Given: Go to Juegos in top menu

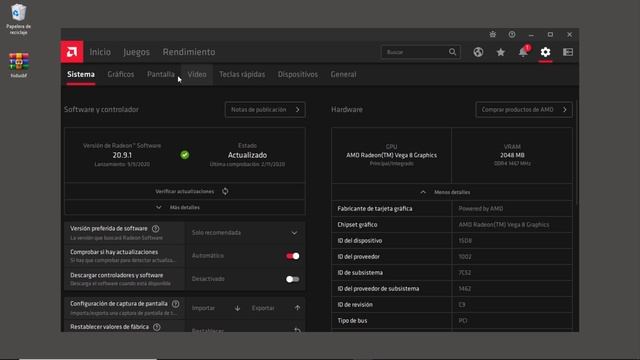Looking at the screenshot, I should click(x=136, y=52).
